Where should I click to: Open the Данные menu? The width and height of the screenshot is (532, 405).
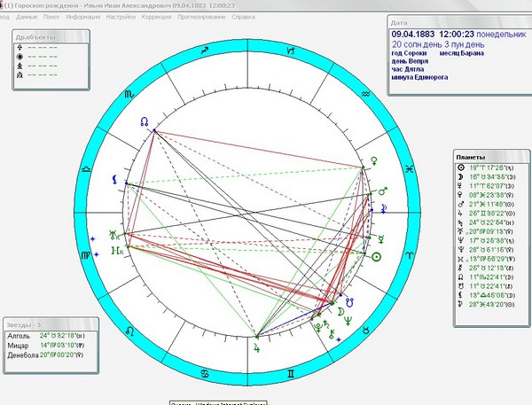point(27,17)
